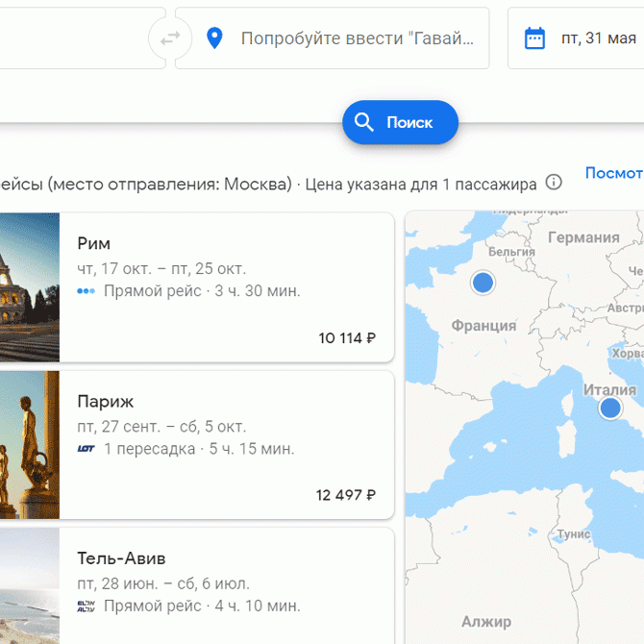Click the Tel Aviv beach thumbnail

(29, 588)
